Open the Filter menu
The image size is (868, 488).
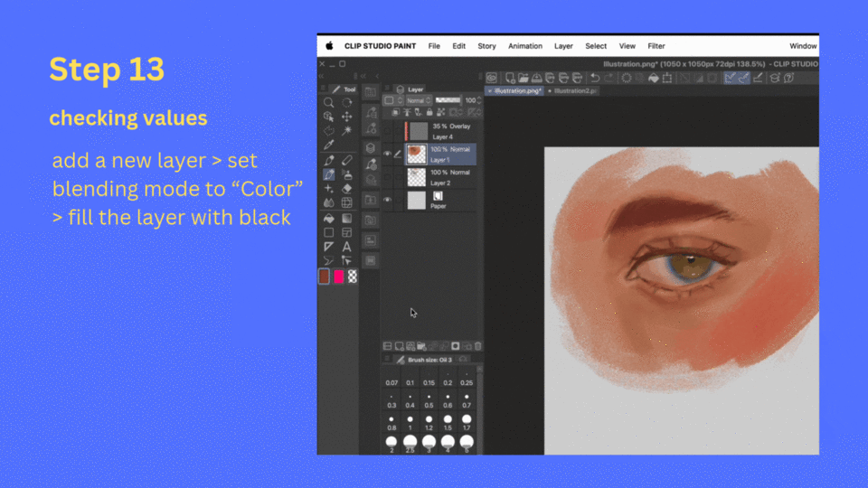point(656,46)
